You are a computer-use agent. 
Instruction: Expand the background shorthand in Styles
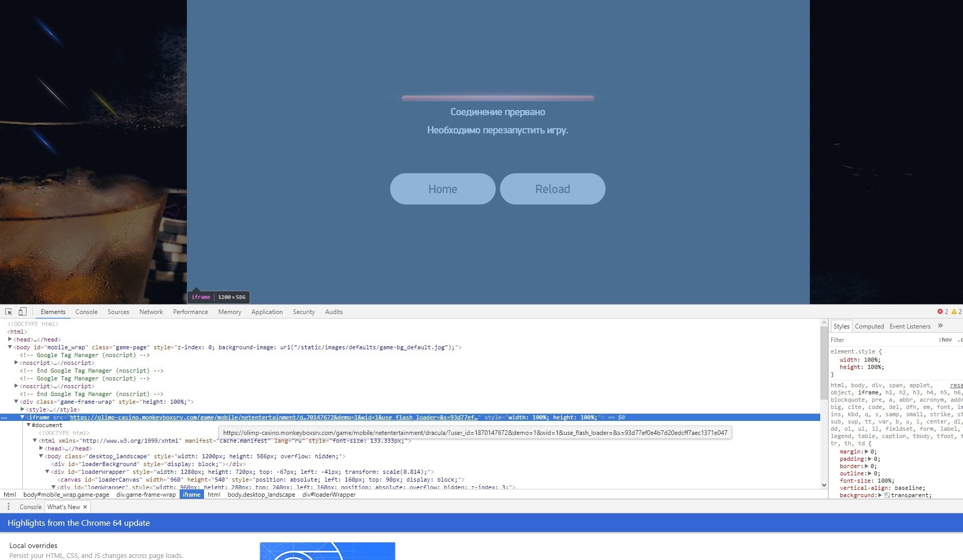click(x=880, y=495)
